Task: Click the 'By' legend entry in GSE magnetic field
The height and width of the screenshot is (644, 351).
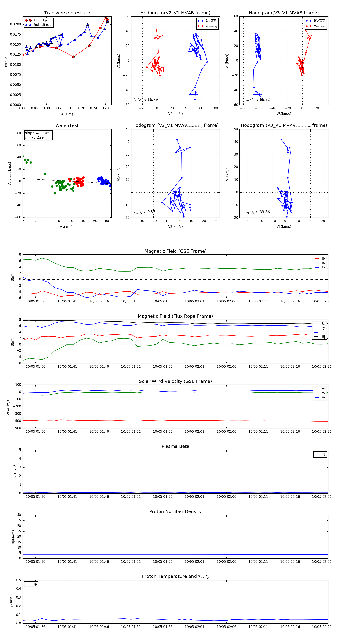Action: [320, 263]
